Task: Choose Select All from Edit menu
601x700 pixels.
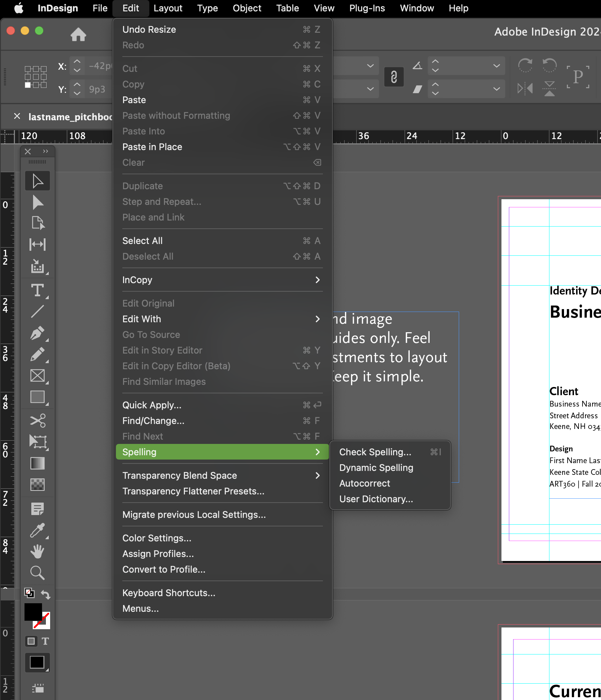Action: point(142,241)
